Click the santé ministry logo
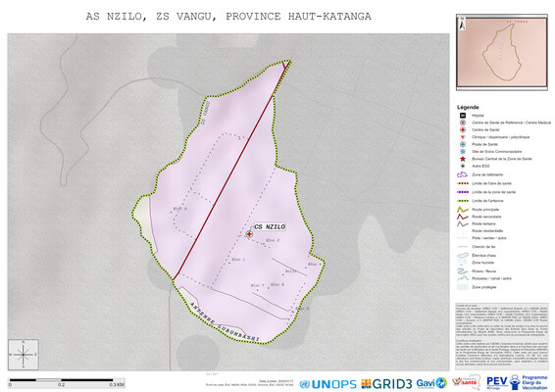The height and width of the screenshot is (392, 555). 466,382
